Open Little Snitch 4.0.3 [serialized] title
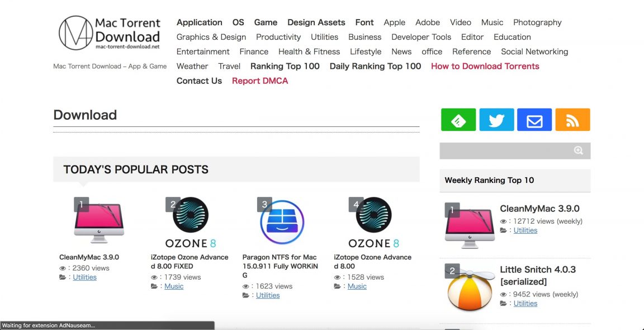 pyautogui.click(x=538, y=275)
